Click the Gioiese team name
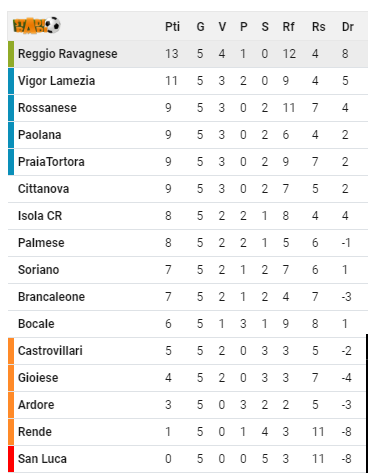 (x=38, y=378)
